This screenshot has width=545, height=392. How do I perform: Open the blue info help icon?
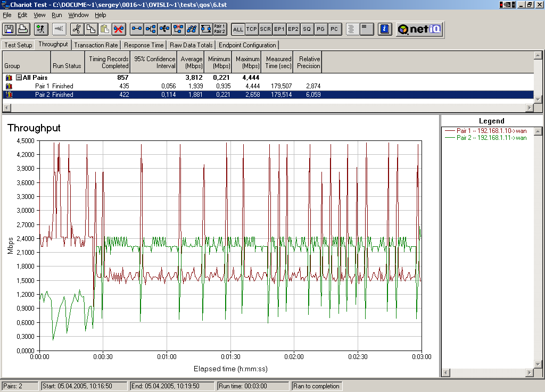click(386, 29)
